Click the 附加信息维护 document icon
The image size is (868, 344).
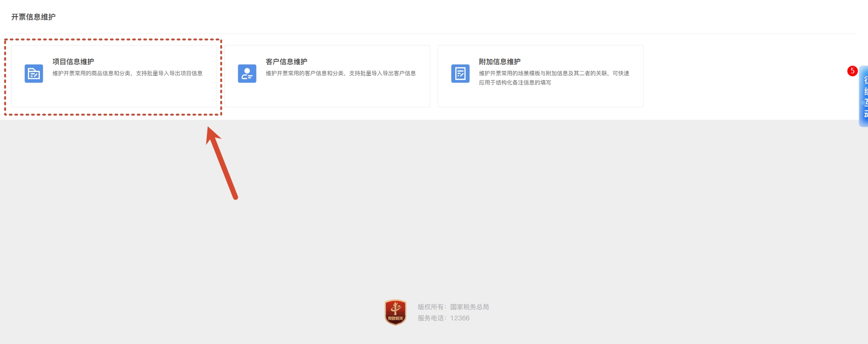point(460,73)
